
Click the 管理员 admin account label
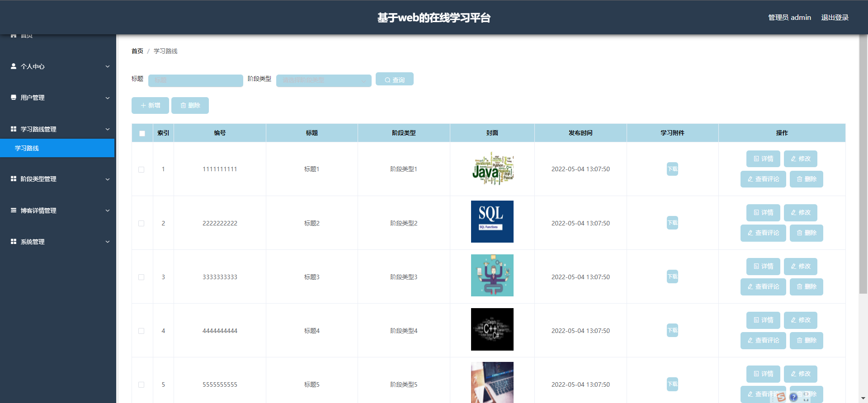tap(789, 17)
